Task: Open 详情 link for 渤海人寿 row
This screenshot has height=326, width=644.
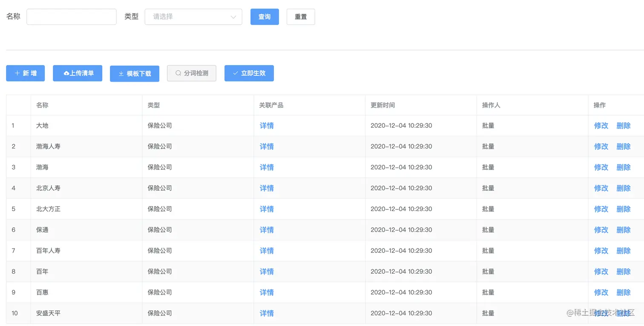Action: coord(267,146)
